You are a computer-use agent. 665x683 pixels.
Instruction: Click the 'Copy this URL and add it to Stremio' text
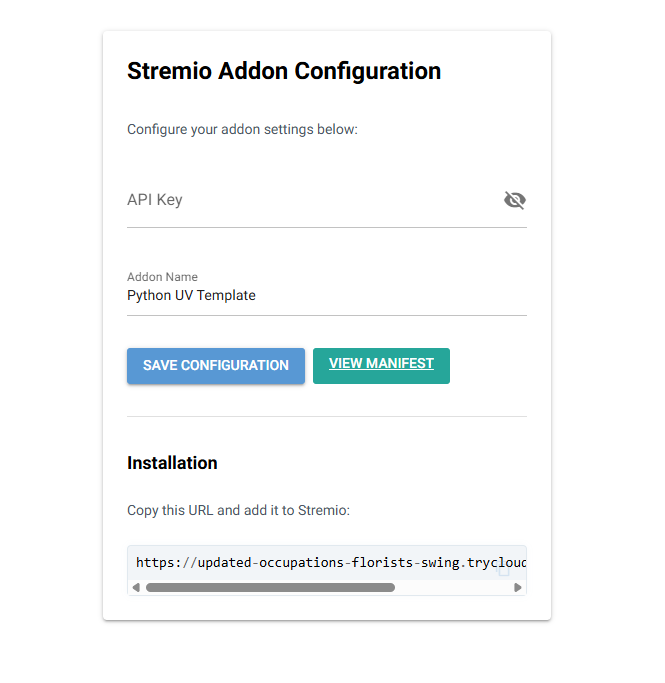point(238,510)
